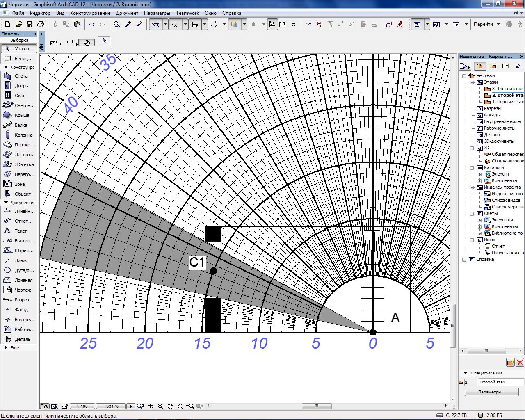Toggle the arrow pointer button in info box
The image size is (525, 420).
click(104, 41)
